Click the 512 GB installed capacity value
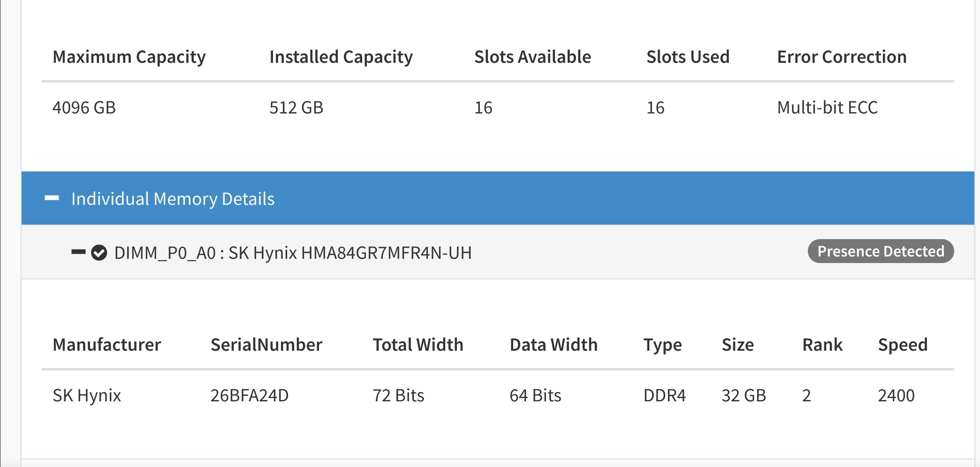 pyautogui.click(x=296, y=107)
